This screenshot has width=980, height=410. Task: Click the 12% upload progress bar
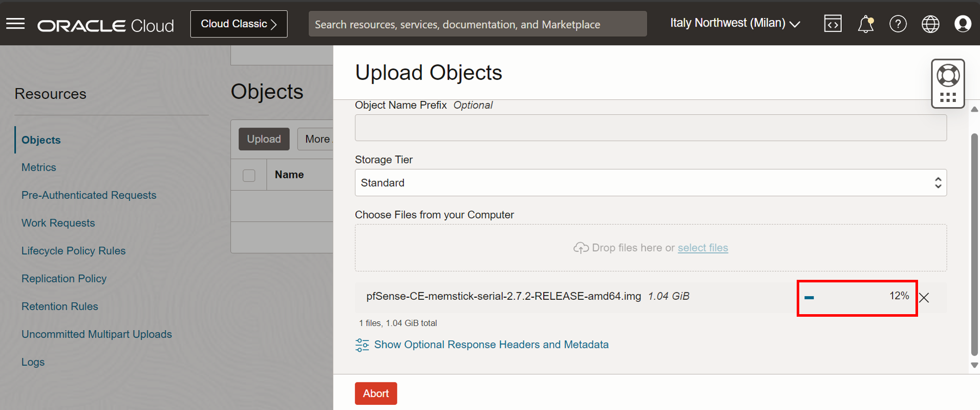click(857, 298)
